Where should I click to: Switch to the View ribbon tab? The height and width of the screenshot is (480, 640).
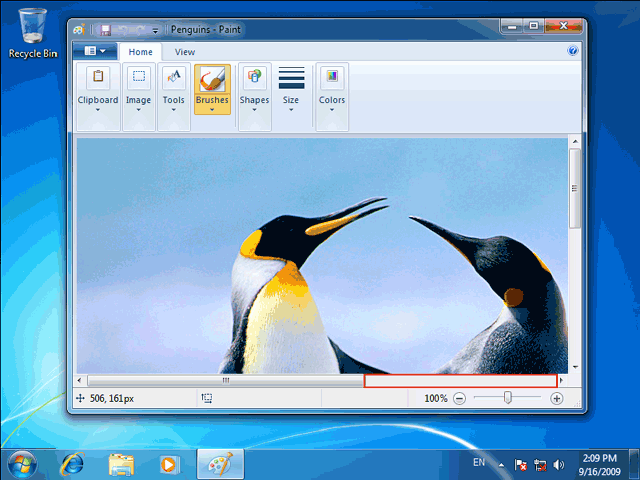click(x=185, y=52)
